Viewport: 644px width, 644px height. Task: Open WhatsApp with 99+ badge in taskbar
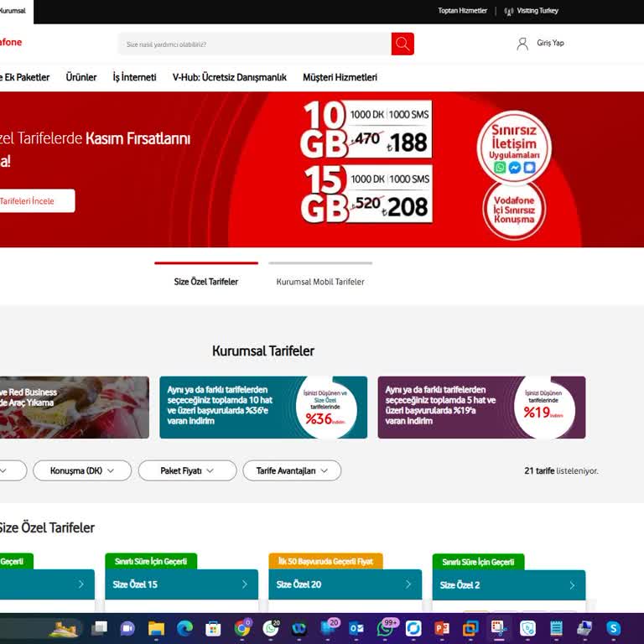[386, 628]
